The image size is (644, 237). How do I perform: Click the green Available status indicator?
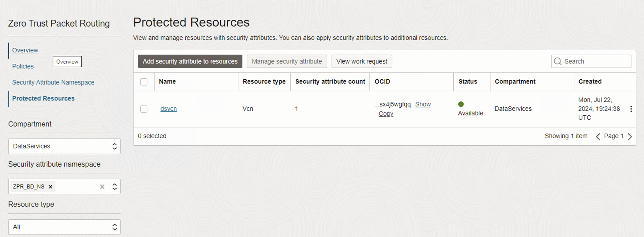click(x=461, y=104)
